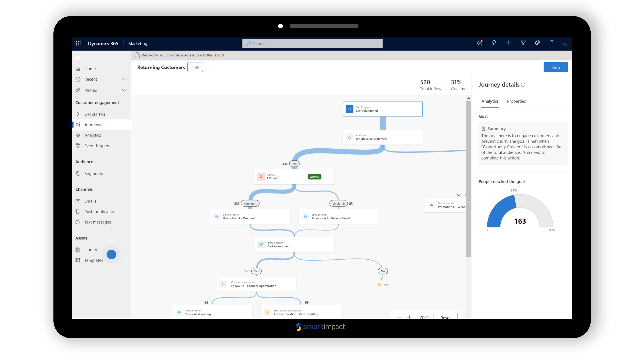Screen dimensions: 644x362
Task: Open Event triggers in the sidebar
Action: tap(97, 146)
